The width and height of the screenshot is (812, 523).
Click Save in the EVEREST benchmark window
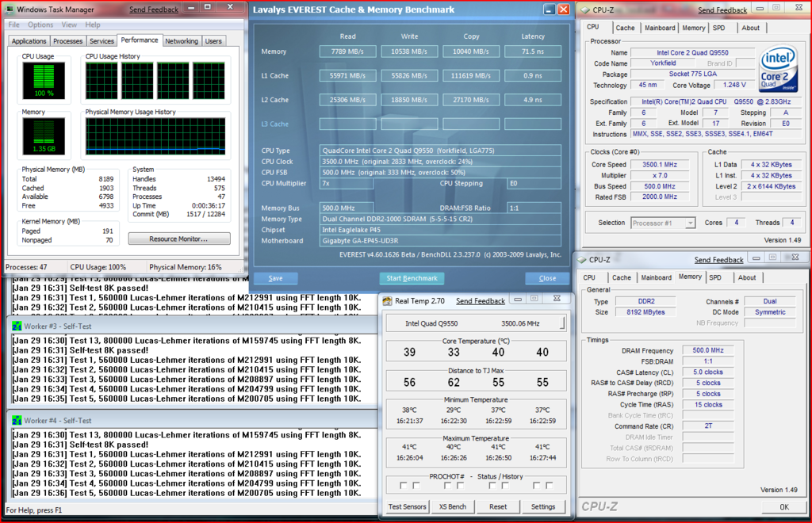coord(275,278)
